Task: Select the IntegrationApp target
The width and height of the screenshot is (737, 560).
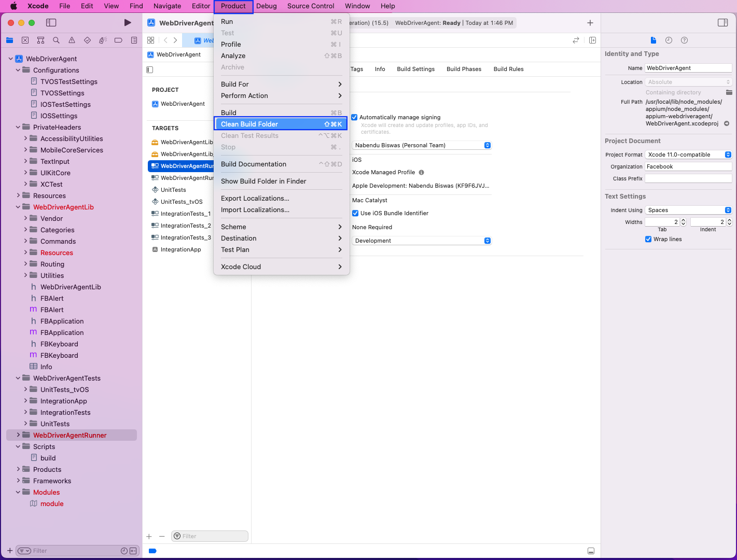Action: coord(180,249)
